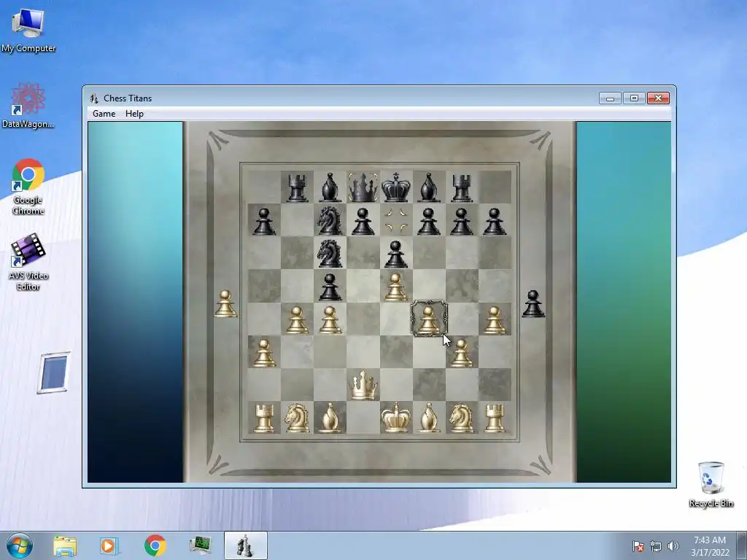Minimize the Chess Titans window
This screenshot has height=560, width=747.
(610, 98)
